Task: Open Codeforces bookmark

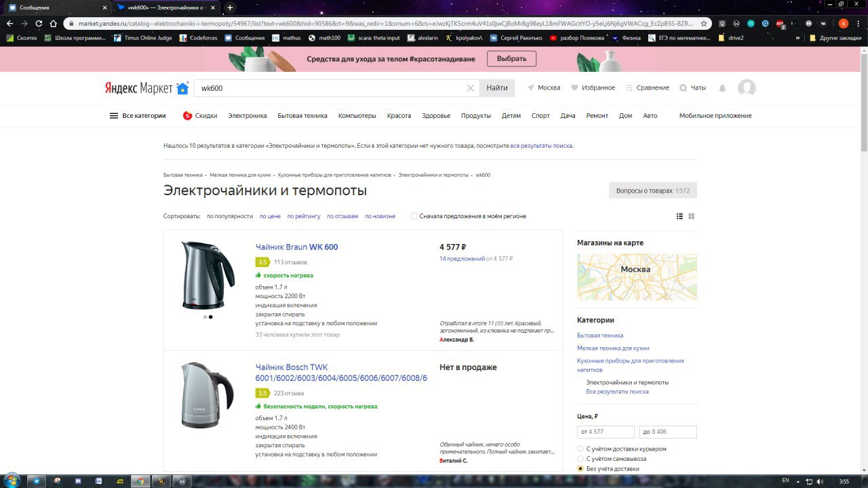Action: 198,38
